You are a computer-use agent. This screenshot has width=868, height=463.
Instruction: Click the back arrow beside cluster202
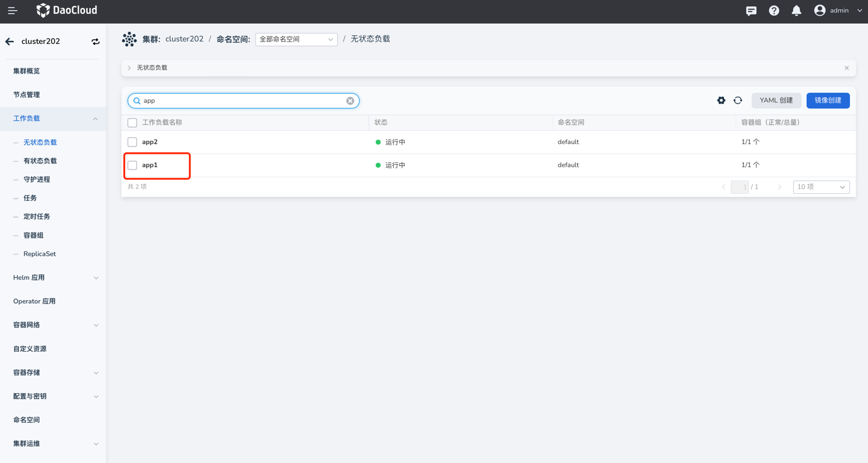[10, 41]
